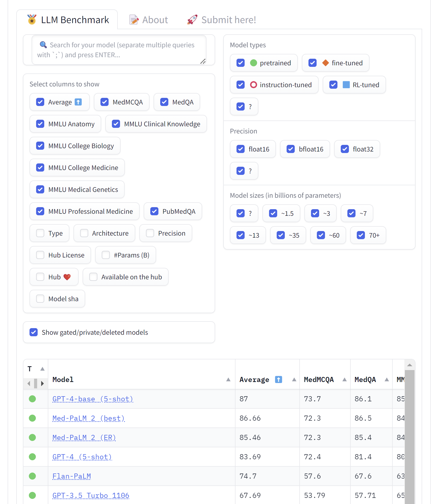This screenshot has height=504, width=444.
Task: Uncheck the 70+ model size filter
Action: pyautogui.click(x=361, y=235)
